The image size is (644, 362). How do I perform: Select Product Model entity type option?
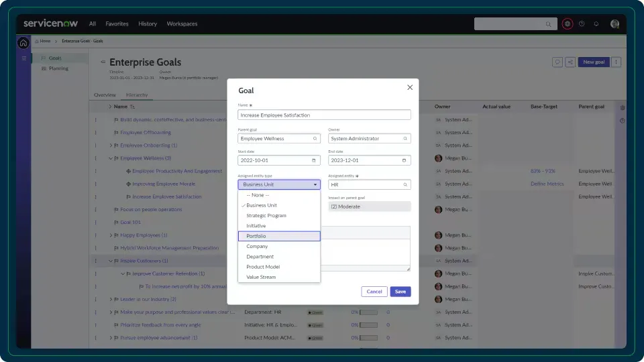[279, 267]
